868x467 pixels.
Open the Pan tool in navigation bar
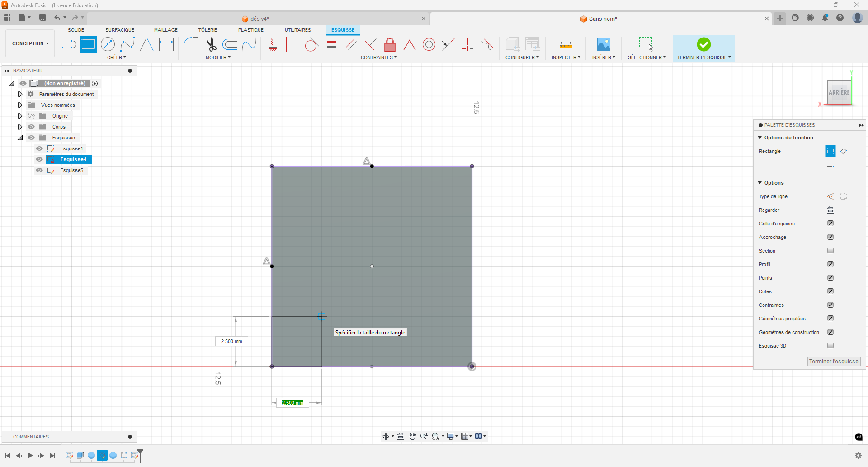point(412,436)
